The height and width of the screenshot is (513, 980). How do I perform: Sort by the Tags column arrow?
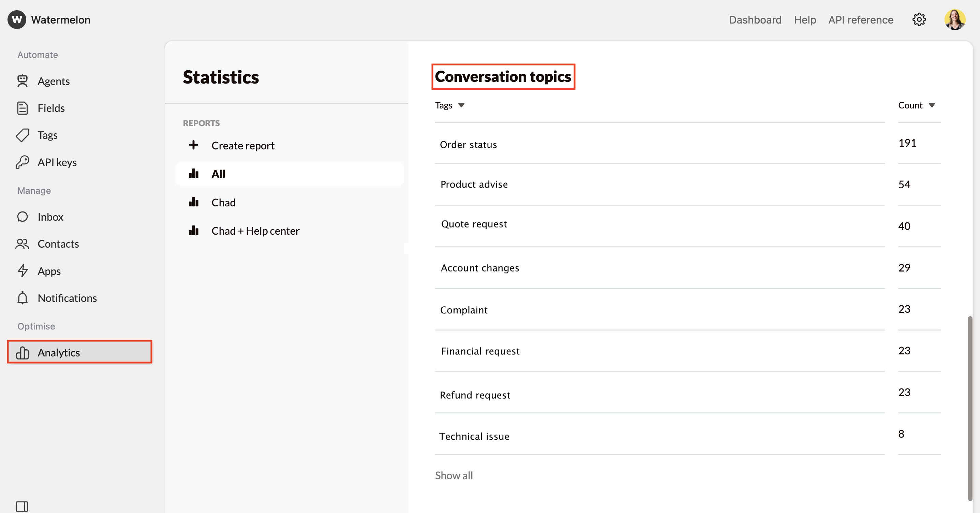461,105
